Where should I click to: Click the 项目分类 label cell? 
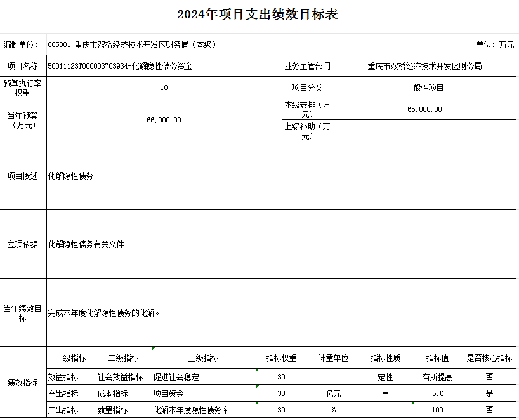click(x=308, y=88)
